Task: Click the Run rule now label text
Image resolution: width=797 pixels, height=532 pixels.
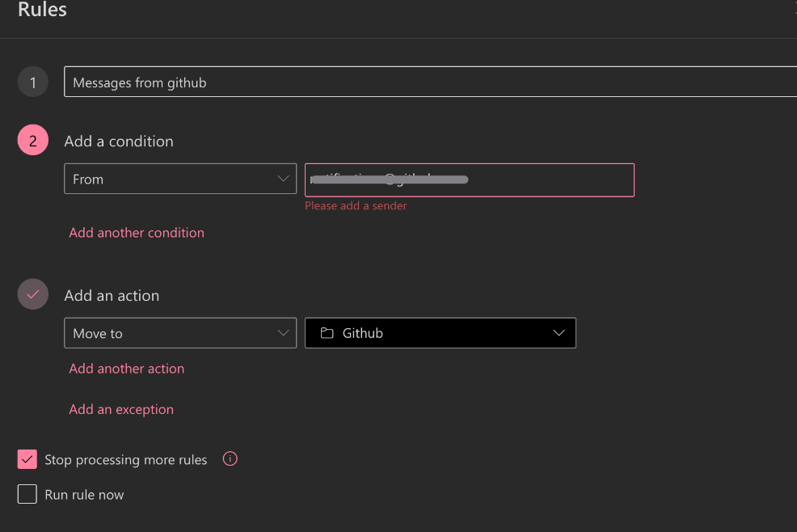Action: [84, 495]
